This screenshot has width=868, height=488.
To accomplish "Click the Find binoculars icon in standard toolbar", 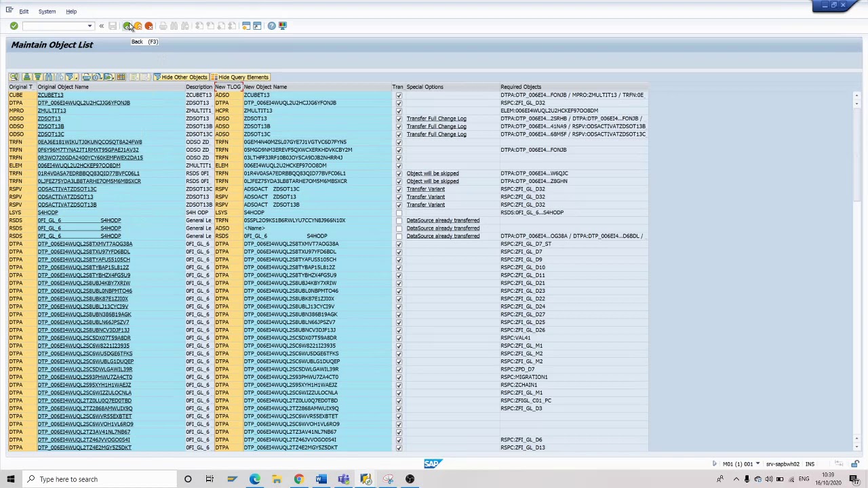I will pos(174,26).
